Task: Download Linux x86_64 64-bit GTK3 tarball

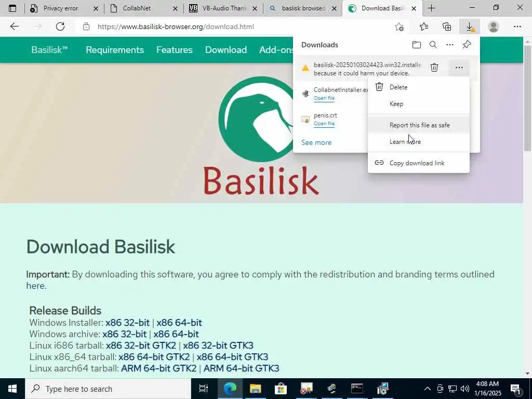Action: [232, 357]
